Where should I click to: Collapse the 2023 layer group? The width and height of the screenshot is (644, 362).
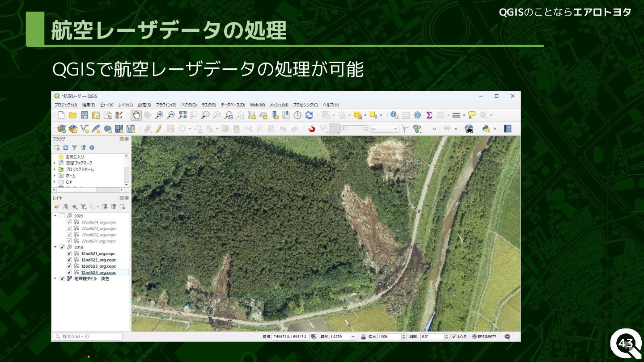click(55, 216)
